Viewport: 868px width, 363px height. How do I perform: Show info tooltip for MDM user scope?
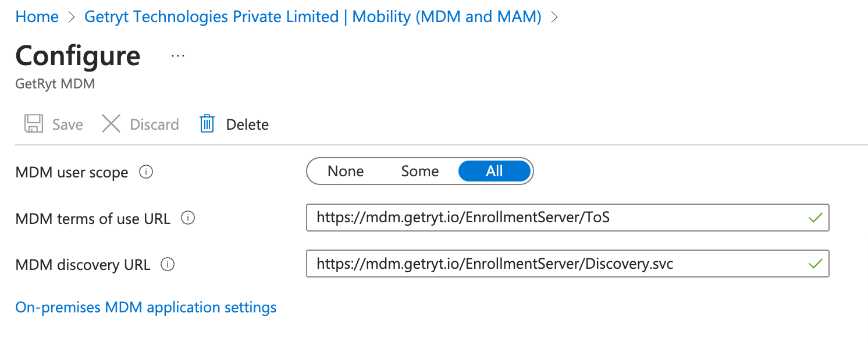click(147, 172)
